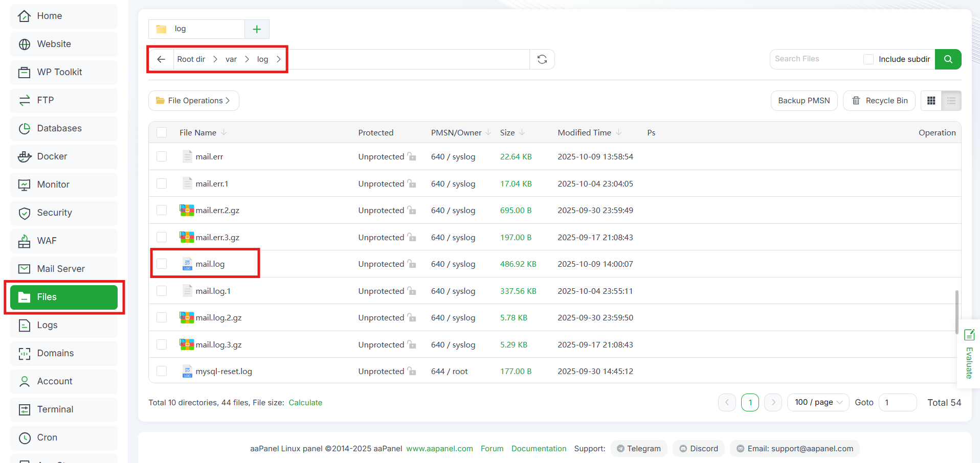Click the Telegram support button
This screenshot has width=980, height=463.
pos(639,449)
